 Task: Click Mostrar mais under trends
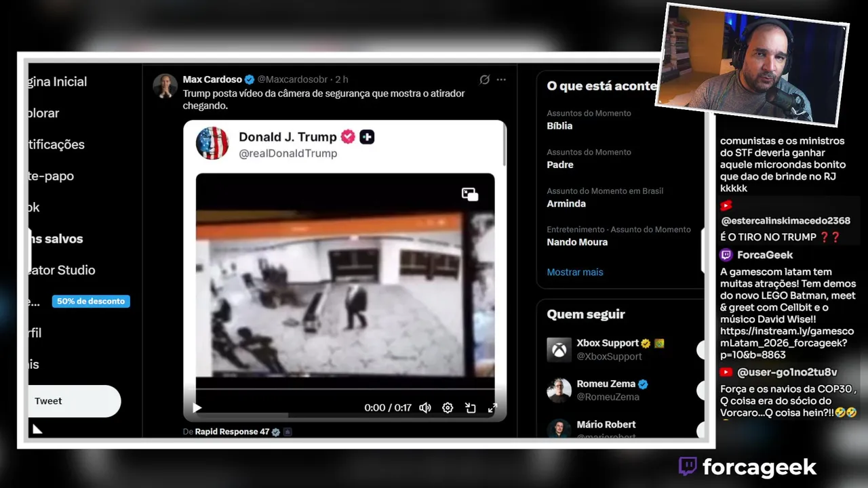(x=575, y=272)
